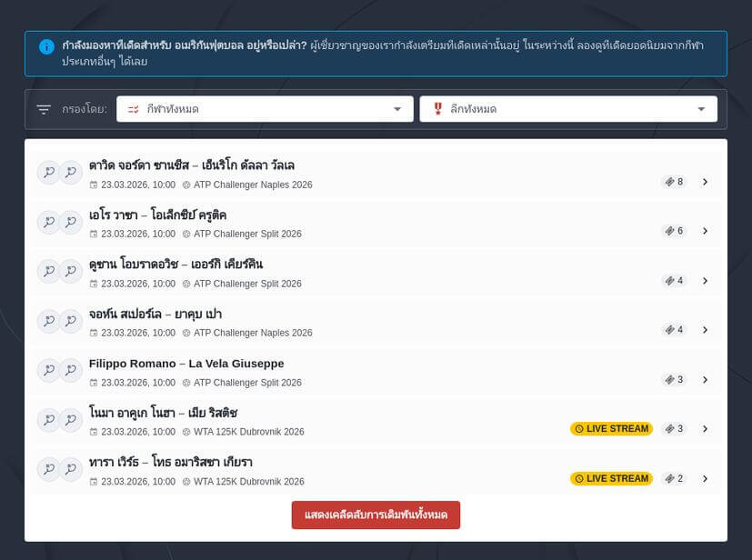Click first tennis racket icon of ดาวิด จอร์ดา ซานชีส match
This screenshot has height=560, width=752.
click(48, 173)
